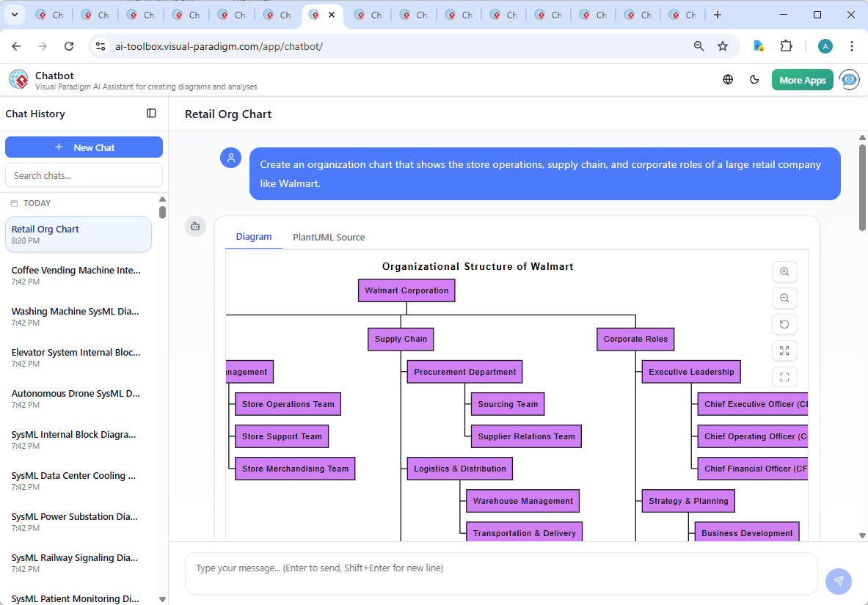Reset the diagram view
This screenshot has height=605, width=868.
click(x=784, y=324)
